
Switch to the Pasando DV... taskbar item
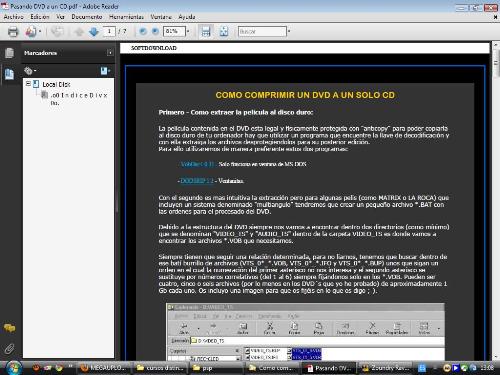pos(329,368)
